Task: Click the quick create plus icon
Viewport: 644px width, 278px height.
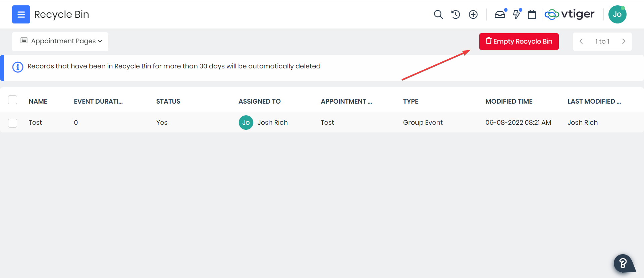Action: tap(473, 14)
